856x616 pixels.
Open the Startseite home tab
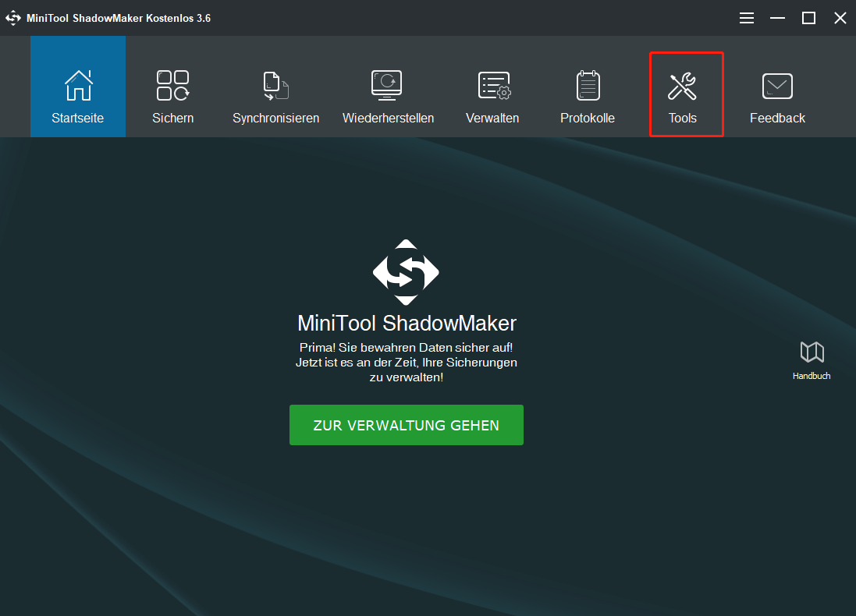click(78, 87)
